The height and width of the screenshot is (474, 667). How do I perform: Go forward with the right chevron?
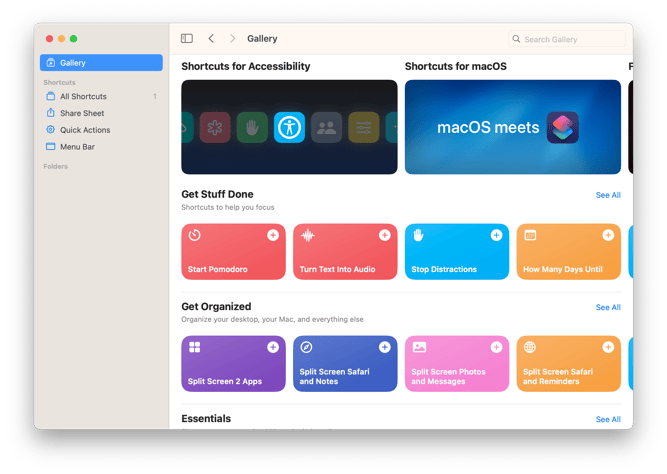coord(232,39)
